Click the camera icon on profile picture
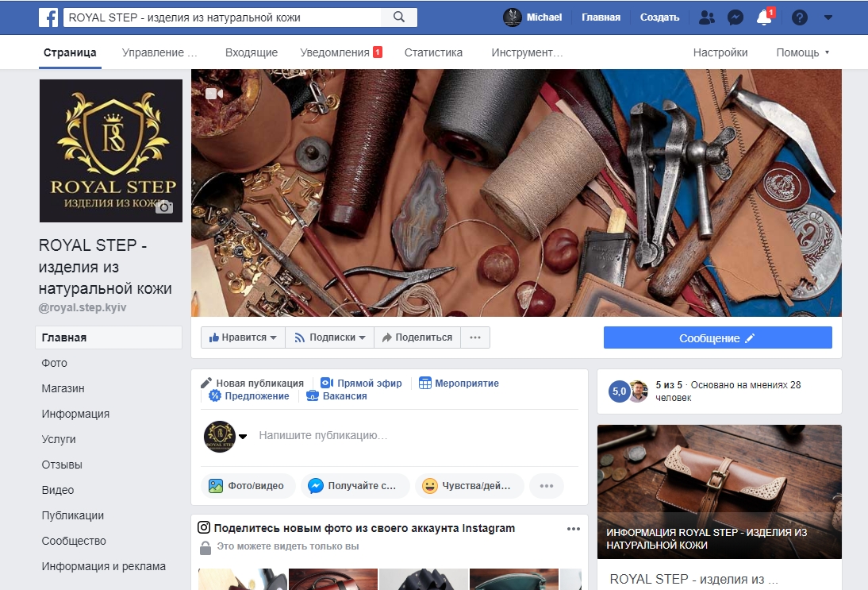868x590 pixels. [164, 207]
